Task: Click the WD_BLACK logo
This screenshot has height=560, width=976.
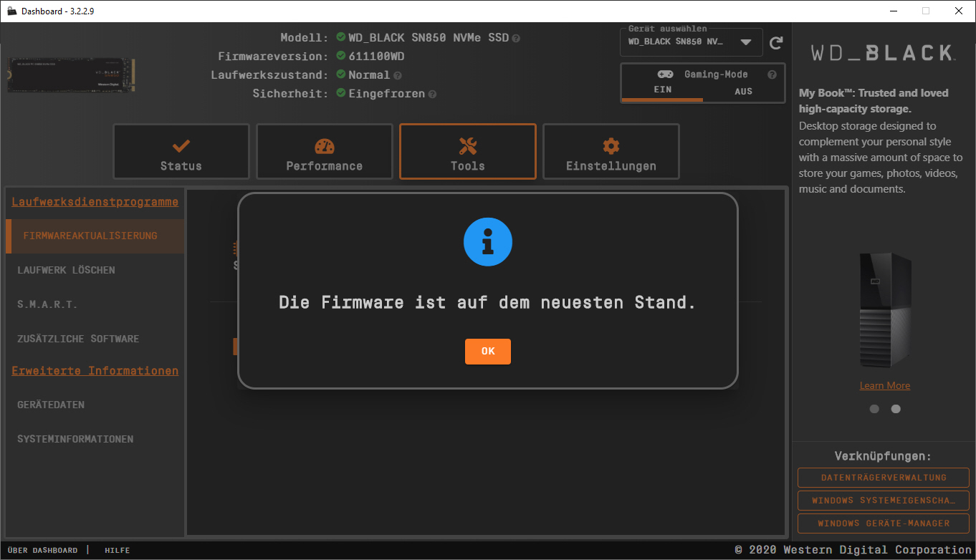Action: point(883,52)
